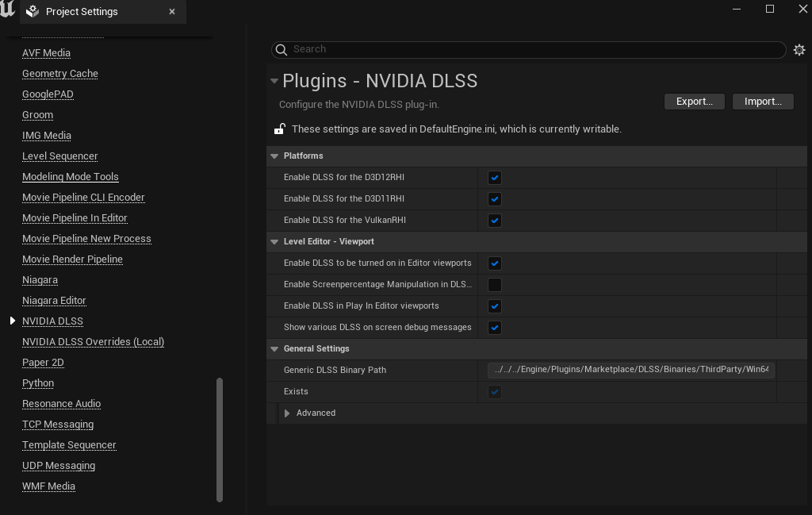Focus the Search settings field
Screen dimensions: 812x515
coord(529,49)
